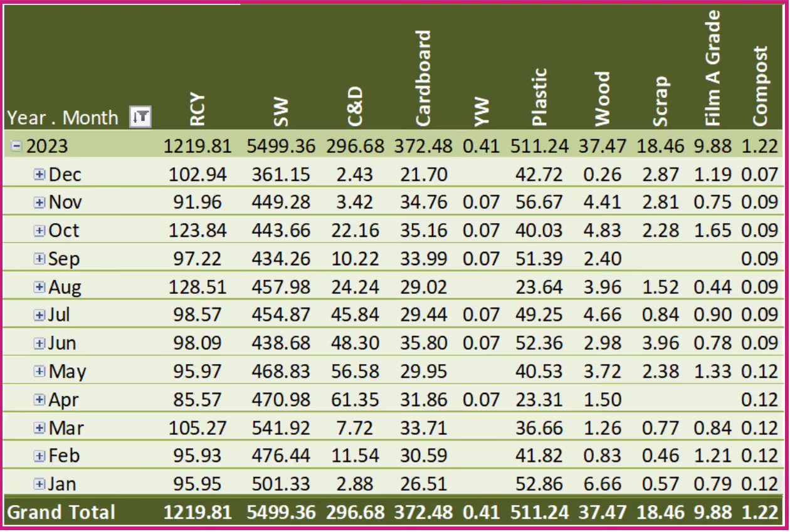Expand the Jun month row

[x=39, y=343]
